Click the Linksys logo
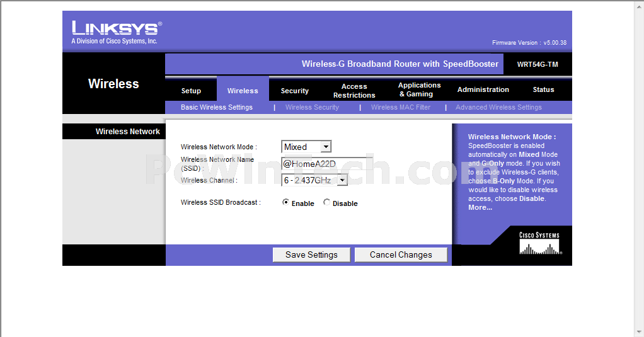 point(117,32)
